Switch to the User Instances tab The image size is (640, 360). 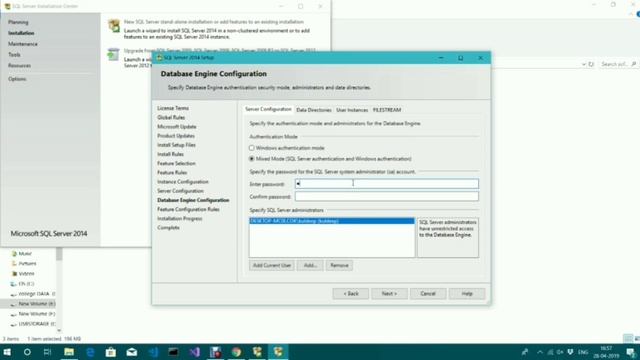352,110
